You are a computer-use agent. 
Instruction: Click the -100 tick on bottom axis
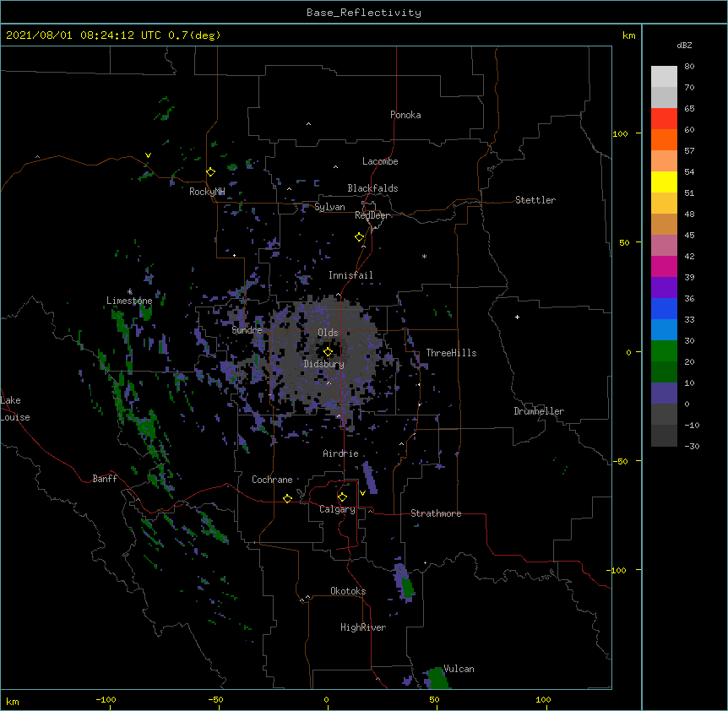coord(106,700)
